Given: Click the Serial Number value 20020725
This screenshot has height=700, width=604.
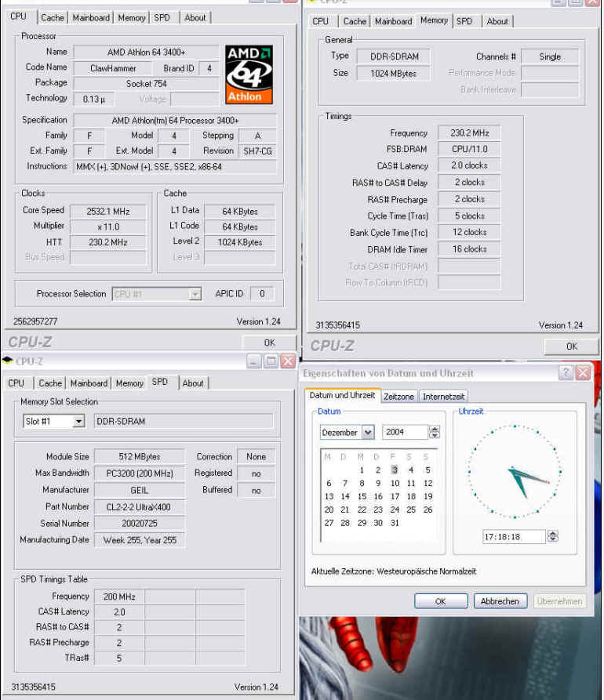Looking at the screenshot, I should click(x=140, y=523).
